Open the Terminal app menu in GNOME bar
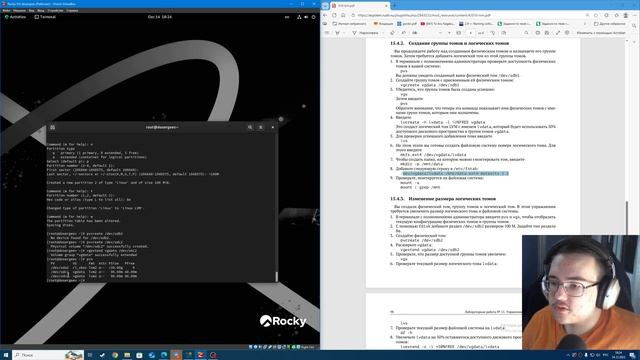 45,17
